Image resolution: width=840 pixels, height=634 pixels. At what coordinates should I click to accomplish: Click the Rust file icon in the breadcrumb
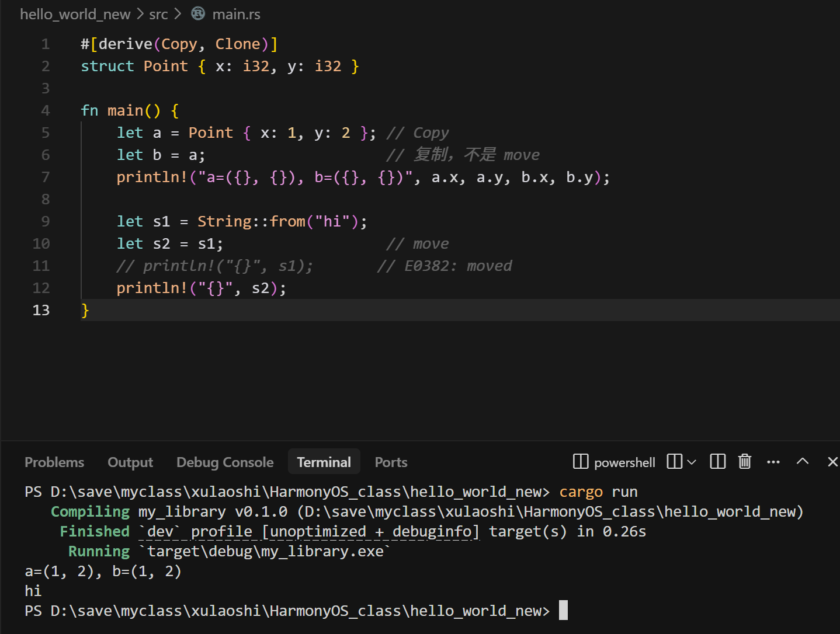point(198,13)
